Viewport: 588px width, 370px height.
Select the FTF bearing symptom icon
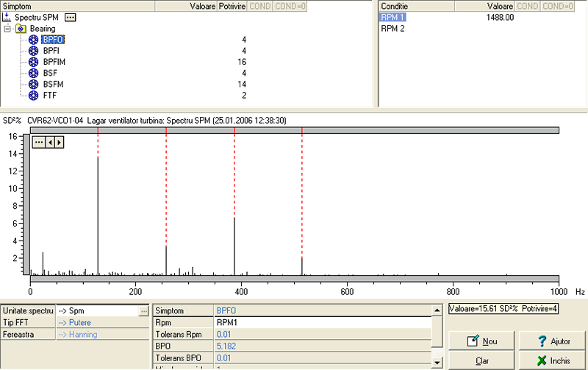click(33, 95)
